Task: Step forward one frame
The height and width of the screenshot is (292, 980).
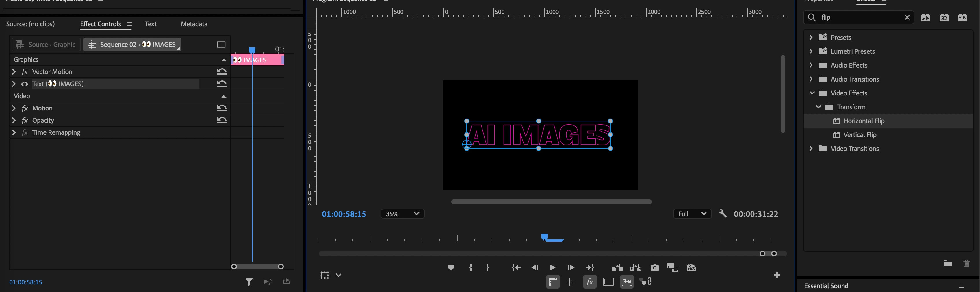Action: pyautogui.click(x=571, y=268)
